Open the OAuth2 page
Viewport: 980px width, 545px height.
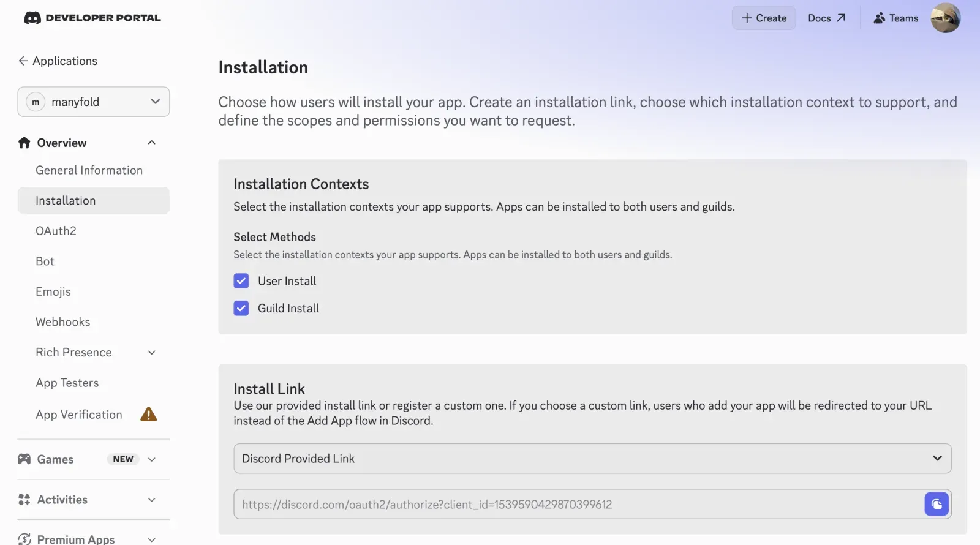click(56, 231)
